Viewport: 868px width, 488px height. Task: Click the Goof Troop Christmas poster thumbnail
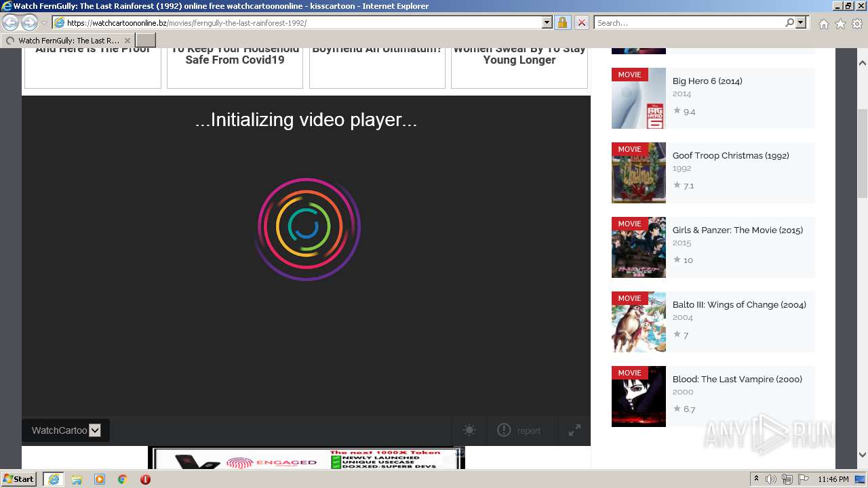[x=639, y=173]
